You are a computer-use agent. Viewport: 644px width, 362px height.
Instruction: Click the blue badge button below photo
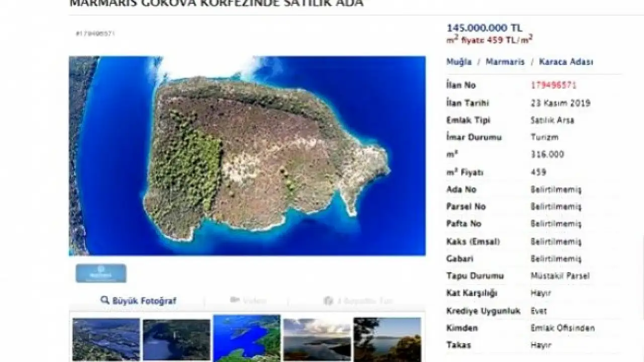coord(101,273)
